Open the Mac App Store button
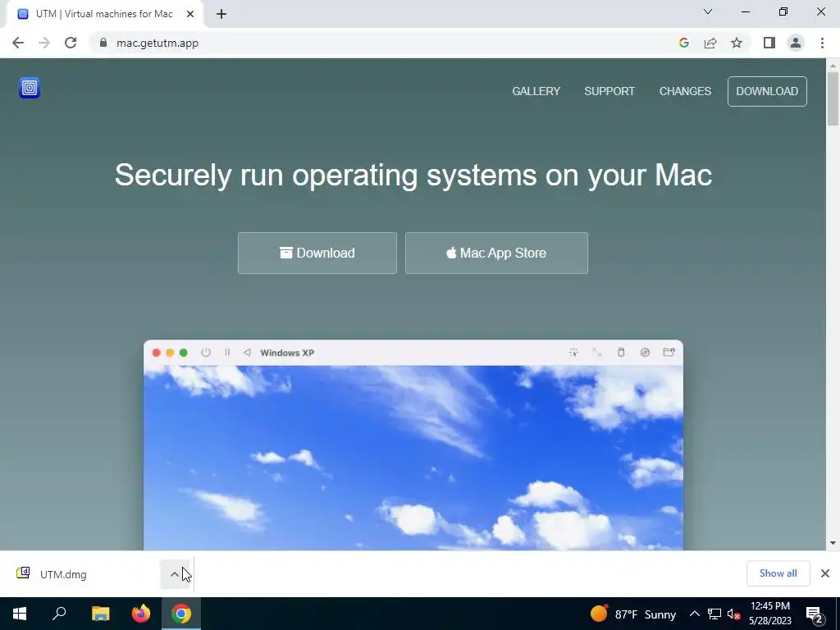 [x=496, y=253]
